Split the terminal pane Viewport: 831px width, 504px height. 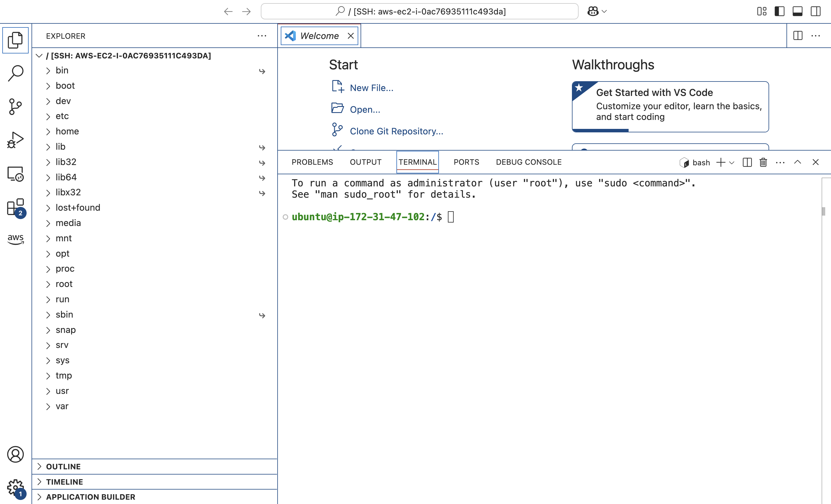pos(747,162)
